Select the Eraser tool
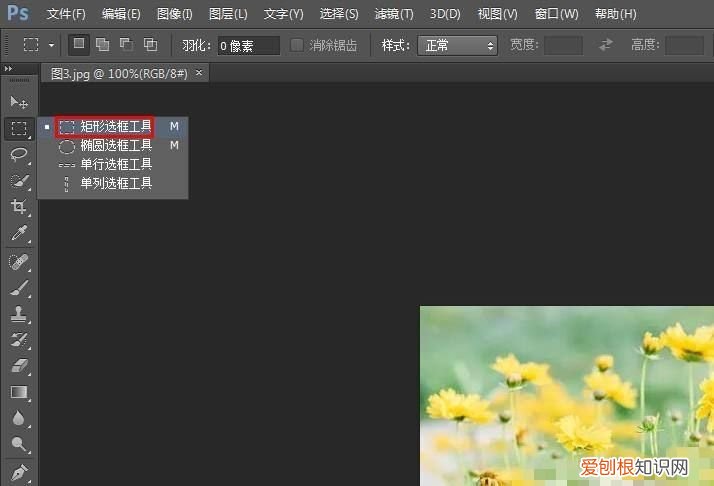This screenshot has width=714, height=486. [x=19, y=366]
